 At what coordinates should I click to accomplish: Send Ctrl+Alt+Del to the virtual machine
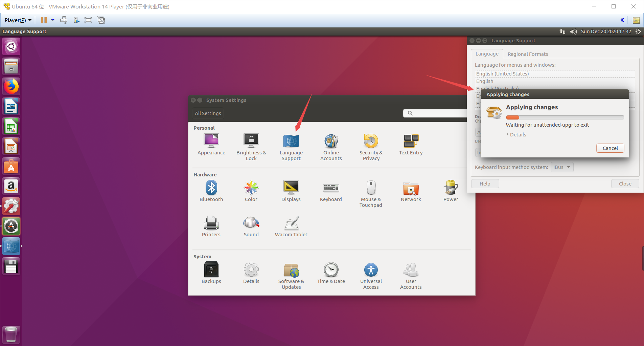(x=64, y=20)
